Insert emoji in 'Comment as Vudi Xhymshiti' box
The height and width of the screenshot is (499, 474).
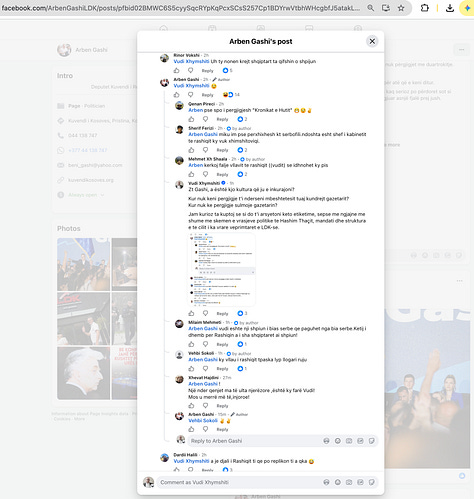click(338, 482)
